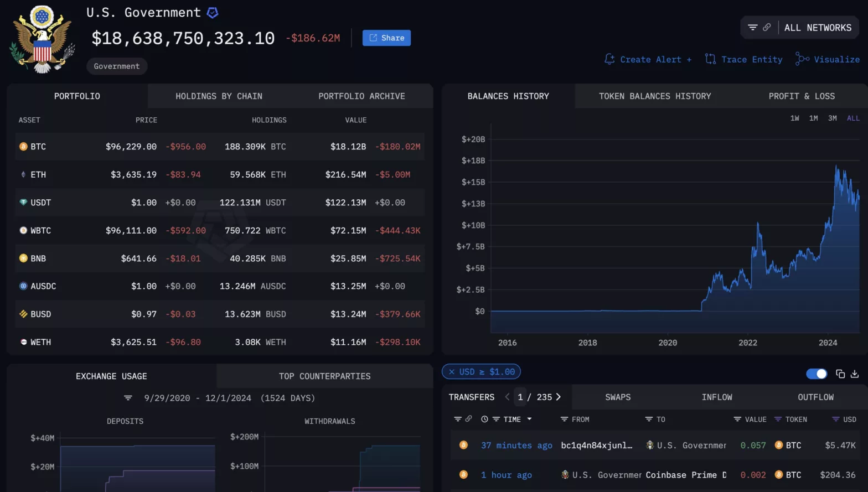
Task: Edit the transfers page number field
Action: click(x=520, y=397)
